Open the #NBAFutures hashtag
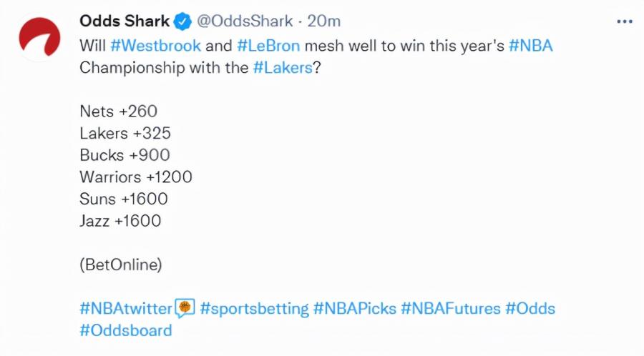Screen dimensions: 644x356 click(x=451, y=308)
